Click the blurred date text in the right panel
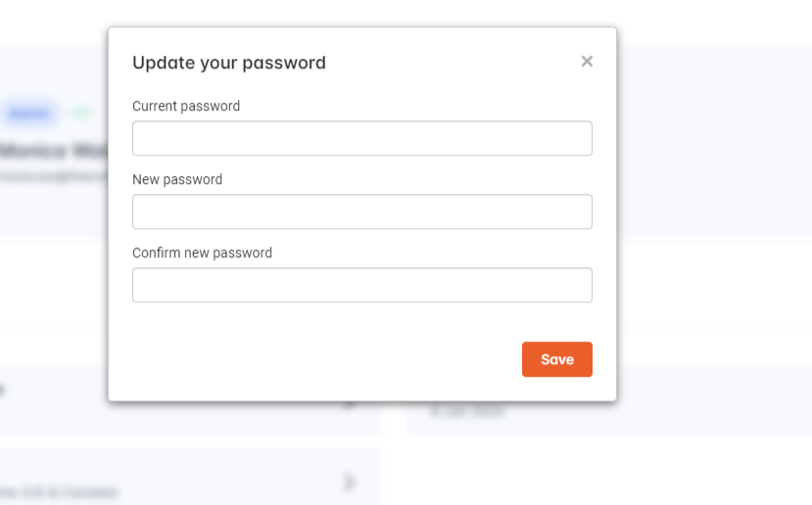812x505 pixels. tap(468, 411)
